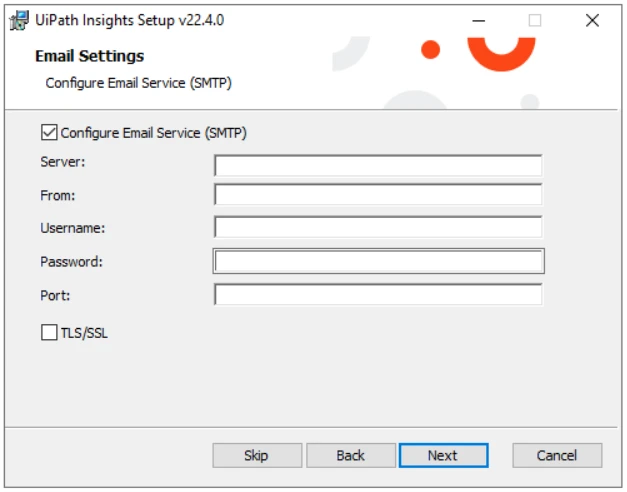Select the 'Password:' label text

72,262
